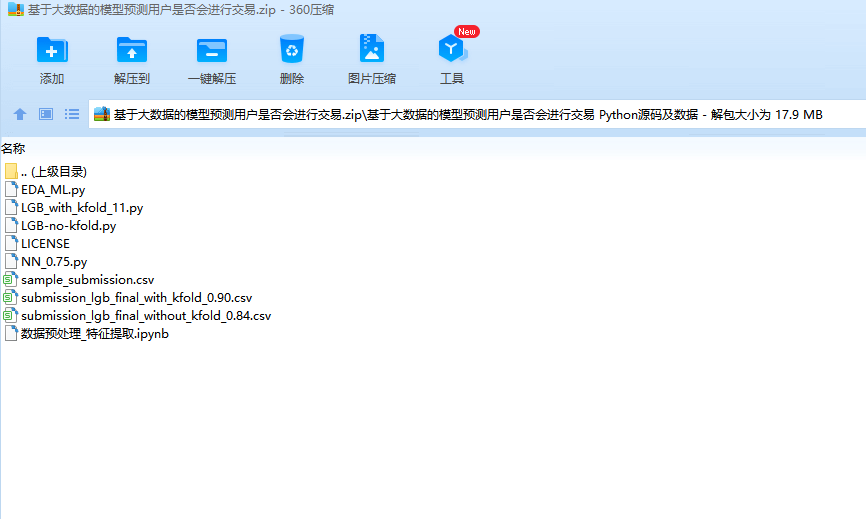Click the New badge on 工具
The width and height of the screenshot is (866, 519).
(467, 31)
